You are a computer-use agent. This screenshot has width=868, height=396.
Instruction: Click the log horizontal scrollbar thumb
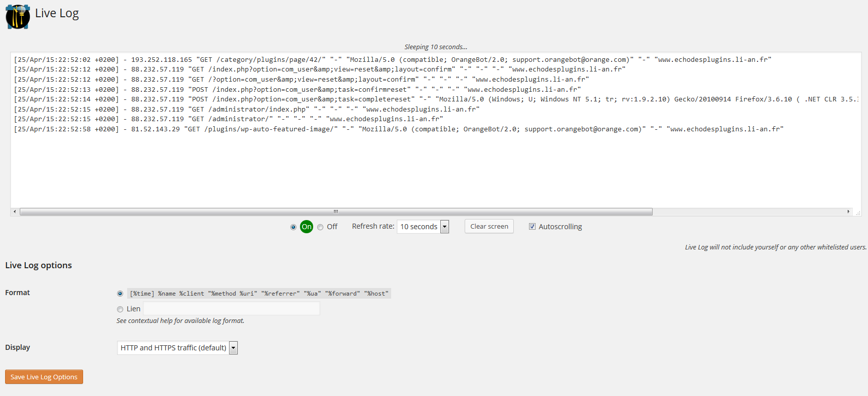[x=336, y=211]
